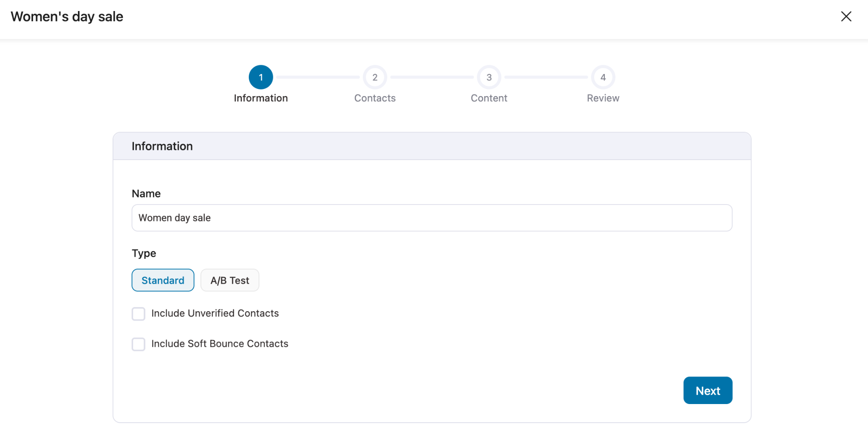Select the A/B Test campaign type
868x443 pixels.
tap(229, 280)
